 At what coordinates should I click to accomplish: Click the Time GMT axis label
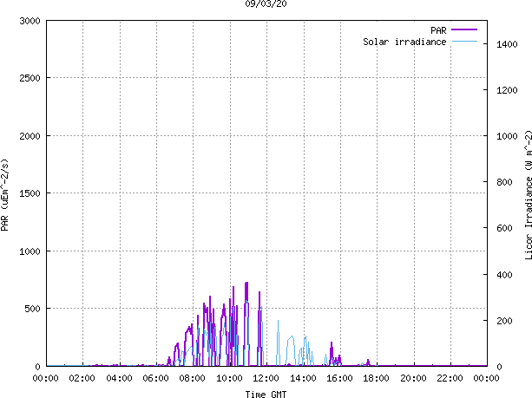266,394
